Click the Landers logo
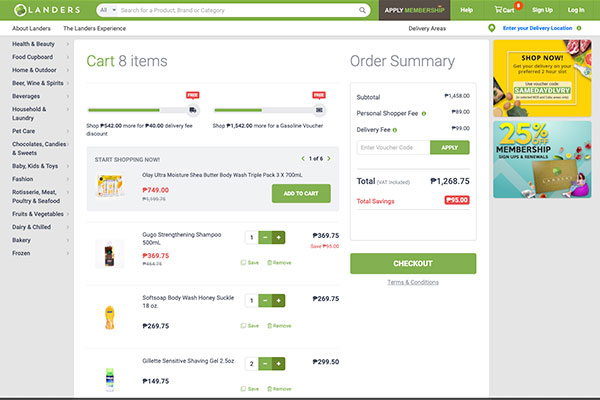This screenshot has width=600, height=400. tap(47, 10)
